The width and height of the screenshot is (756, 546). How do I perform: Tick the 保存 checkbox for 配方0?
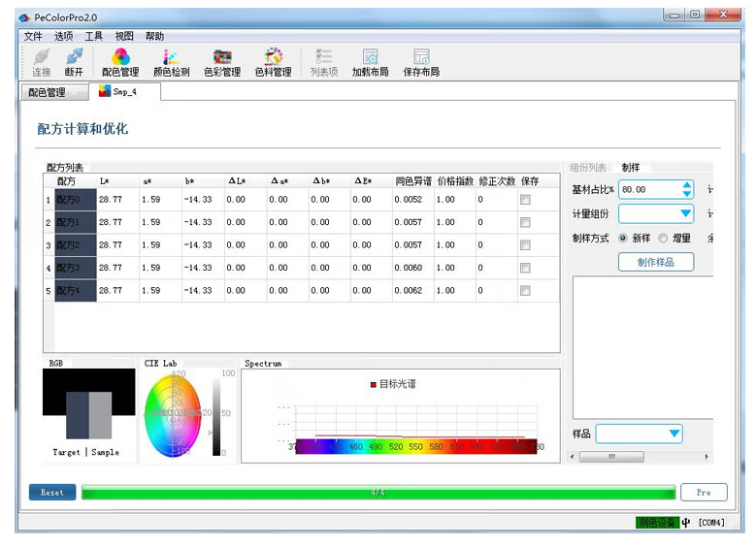coord(526,200)
